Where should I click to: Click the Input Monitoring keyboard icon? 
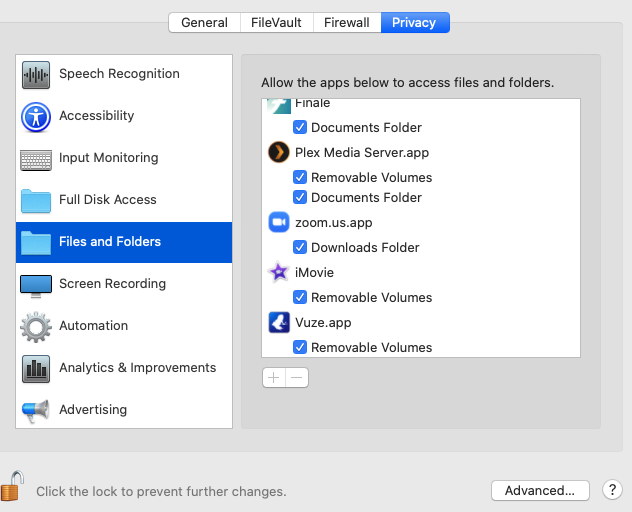pos(36,158)
